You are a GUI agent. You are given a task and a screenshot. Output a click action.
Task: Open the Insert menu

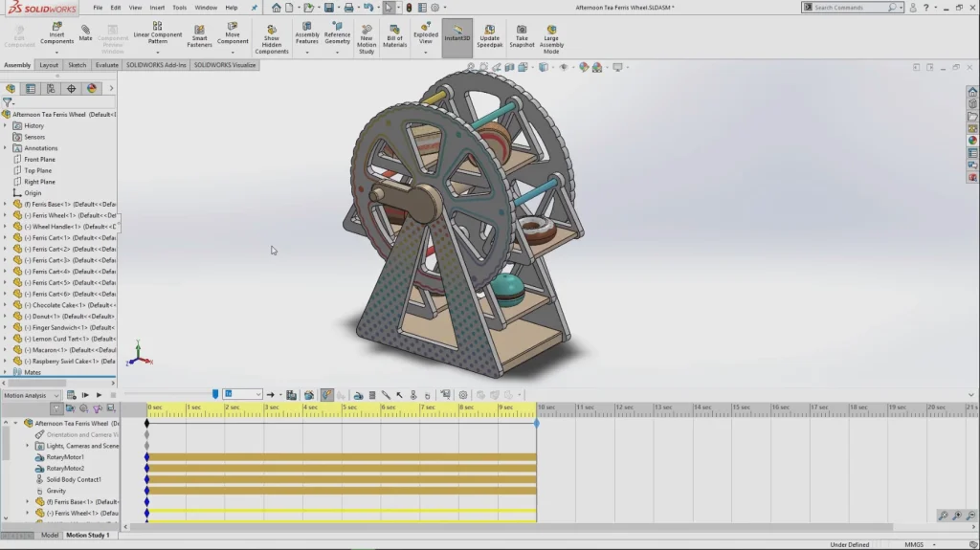pyautogui.click(x=157, y=7)
